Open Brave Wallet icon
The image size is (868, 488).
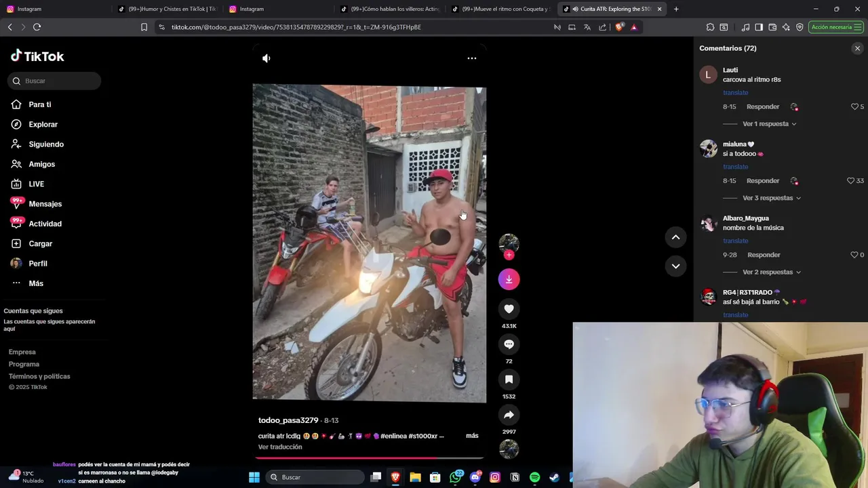pos(772,27)
